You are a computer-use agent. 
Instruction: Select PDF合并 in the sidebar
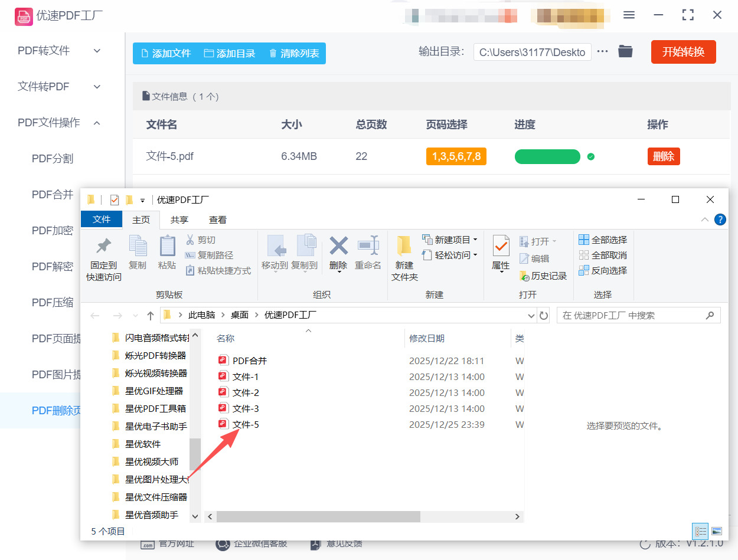(53, 195)
